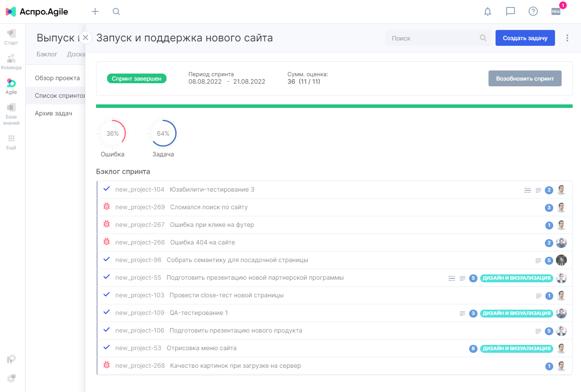Image resolution: width=581 pixels, height=392 pixels.
Task: Open the notifications bell icon
Action: (x=488, y=11)
